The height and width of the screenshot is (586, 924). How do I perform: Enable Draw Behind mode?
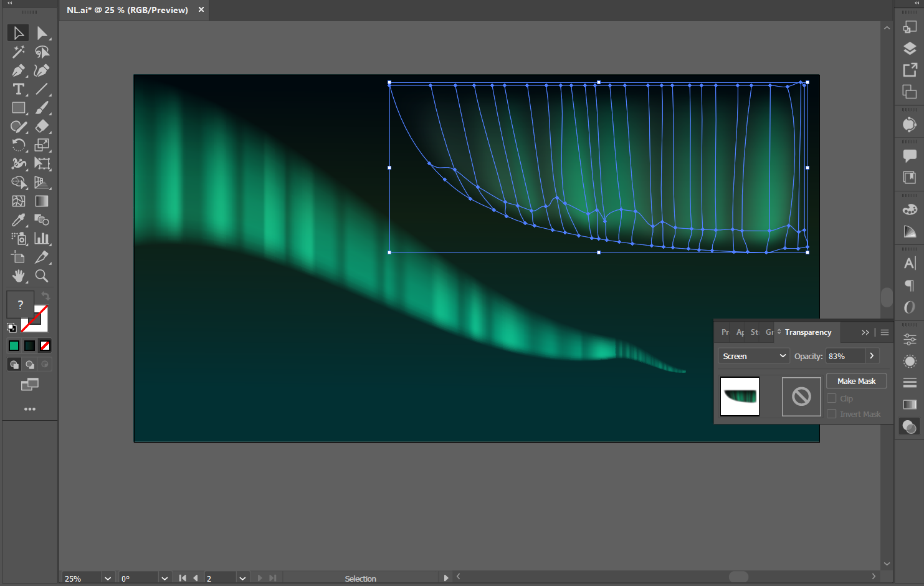[x=29, y=365]
